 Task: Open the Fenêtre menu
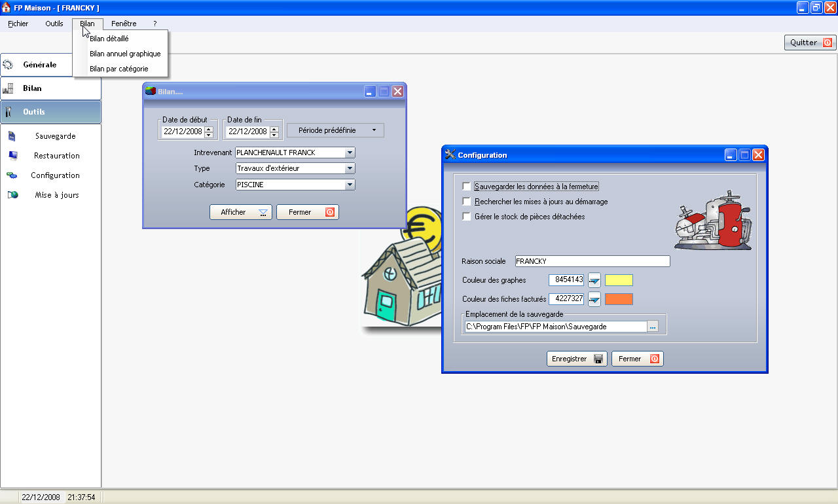point(124,24)
